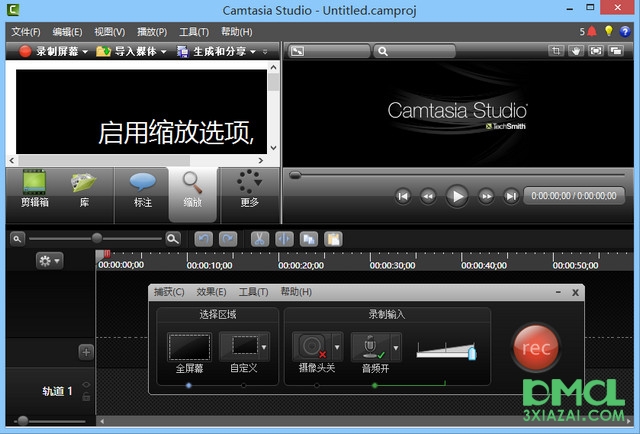Toggle the Track 1 lock icon
This screenshot has width=640, height=434.
pyautogui.click(x=86, y=396)
